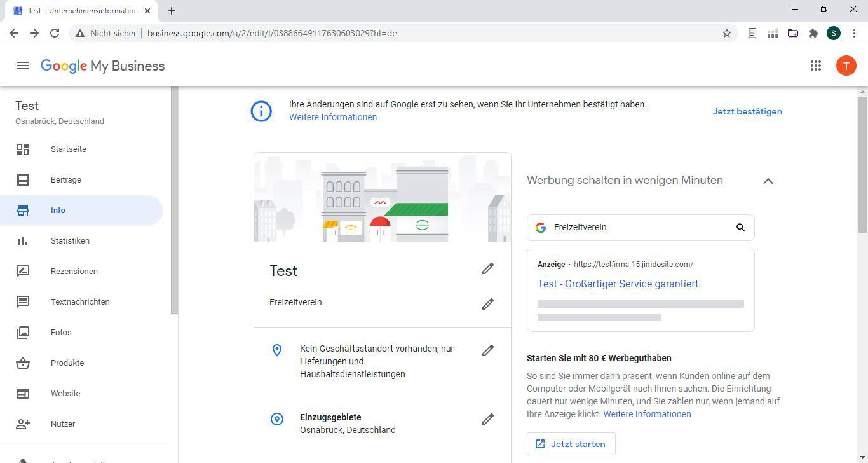
Task: Open the reading list icon in toolbar
Action: 752,33
